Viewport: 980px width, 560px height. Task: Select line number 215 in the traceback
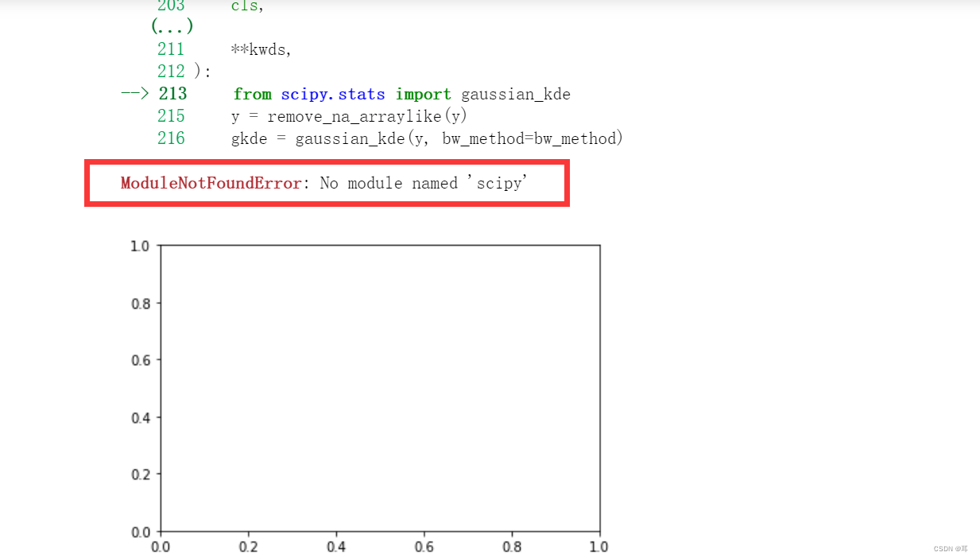tap(171, 115)
